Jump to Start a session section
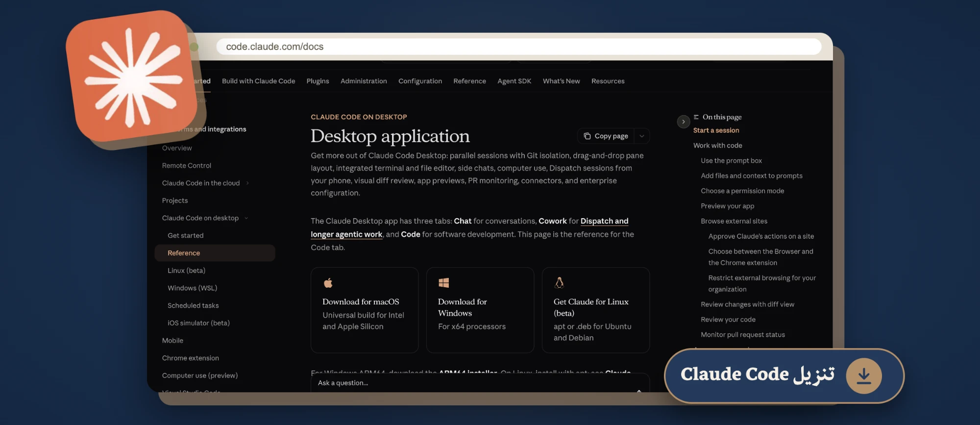Image resolution: width=980 pixels, height=425 pixels. tap(716, 130)
